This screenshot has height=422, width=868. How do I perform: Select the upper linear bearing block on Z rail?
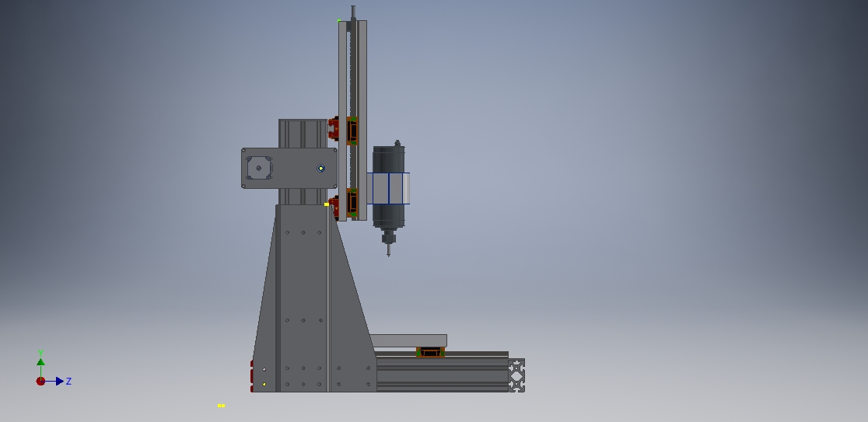352,131
